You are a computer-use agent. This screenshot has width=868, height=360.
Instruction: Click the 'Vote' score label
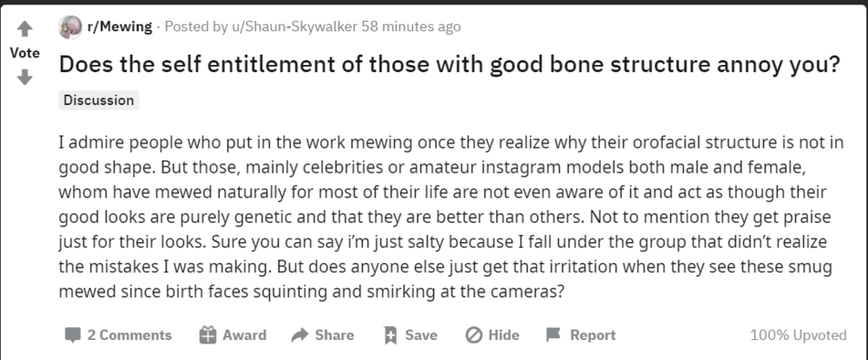24,53
